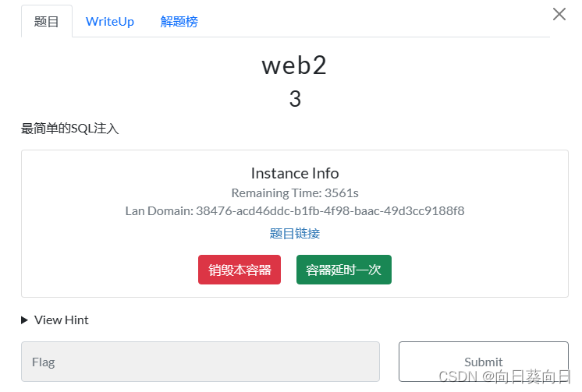Show the 解题榜 solvers tab
Screen dimensions: 582x392
pos(179,22)
